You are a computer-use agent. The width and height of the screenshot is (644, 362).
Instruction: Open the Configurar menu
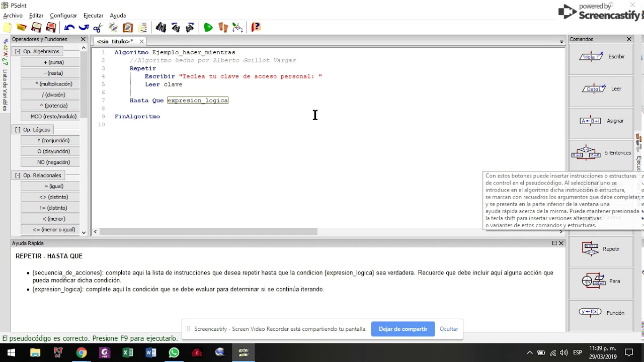(x=63, y=16)
